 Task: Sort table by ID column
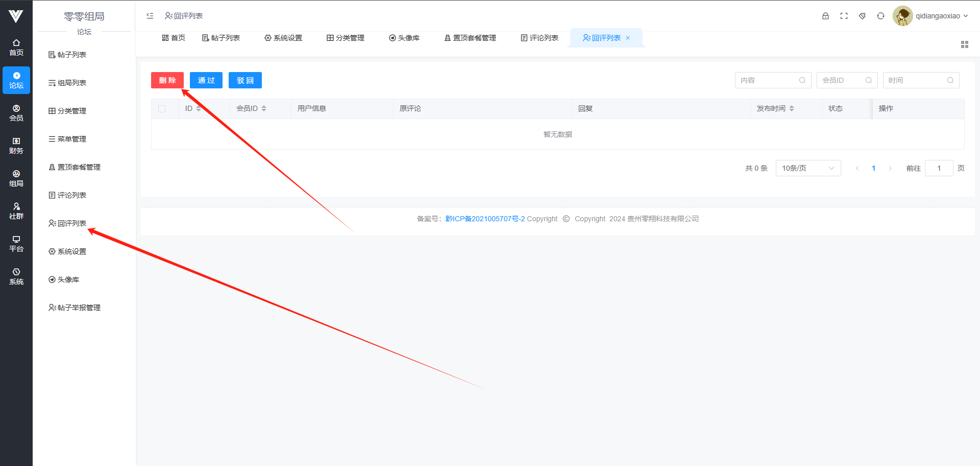point(198,108)
